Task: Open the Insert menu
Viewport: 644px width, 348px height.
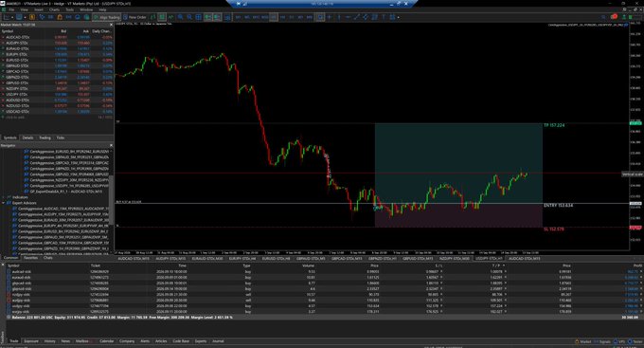Action: pos(39,9)
